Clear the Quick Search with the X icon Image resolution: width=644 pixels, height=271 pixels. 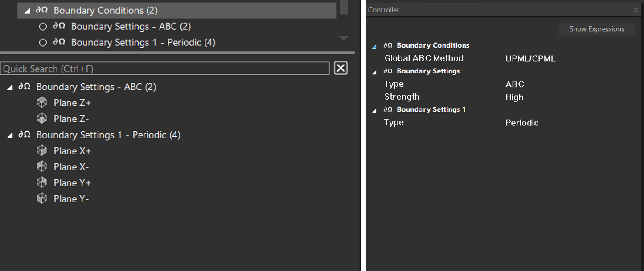click(340, 68)
